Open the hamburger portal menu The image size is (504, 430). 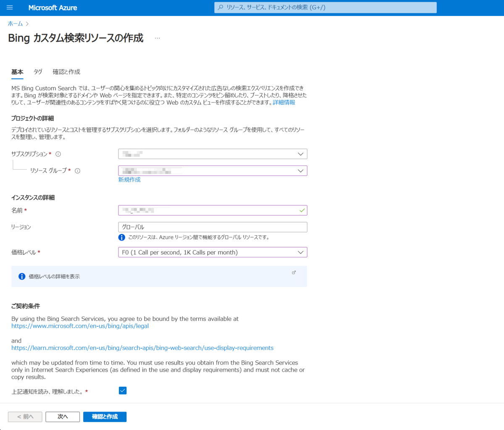10,8
